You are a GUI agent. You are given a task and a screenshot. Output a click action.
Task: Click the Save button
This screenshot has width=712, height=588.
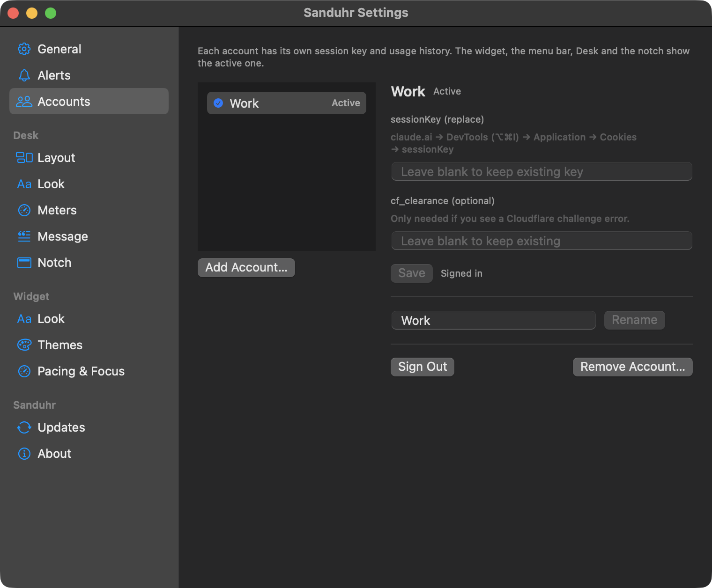pyautogui.click(x=412, y=273)
